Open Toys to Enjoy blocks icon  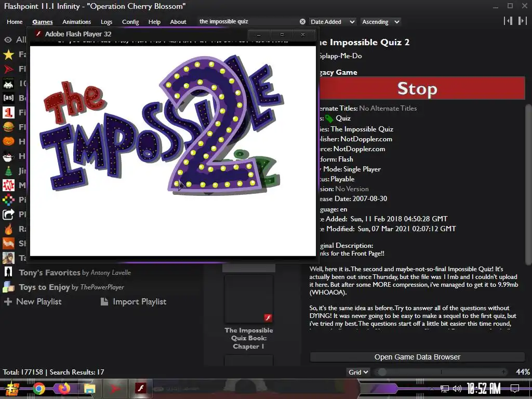point(8,287)
